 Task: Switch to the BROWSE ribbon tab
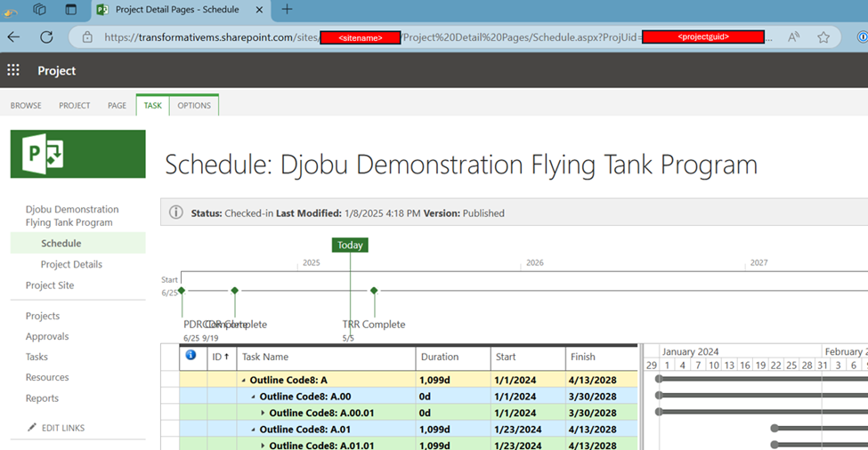pos(26,105)
